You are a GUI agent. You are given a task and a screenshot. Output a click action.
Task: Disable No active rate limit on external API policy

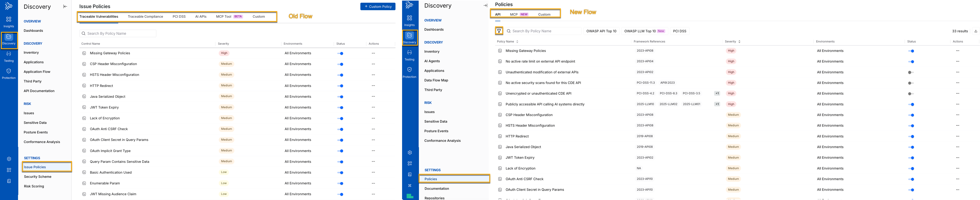point(911,61)
